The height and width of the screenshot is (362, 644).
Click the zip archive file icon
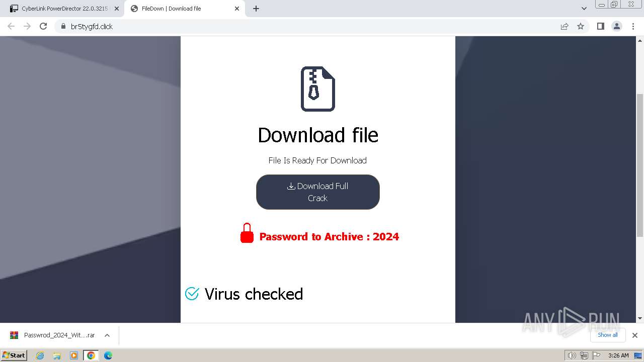318,89
